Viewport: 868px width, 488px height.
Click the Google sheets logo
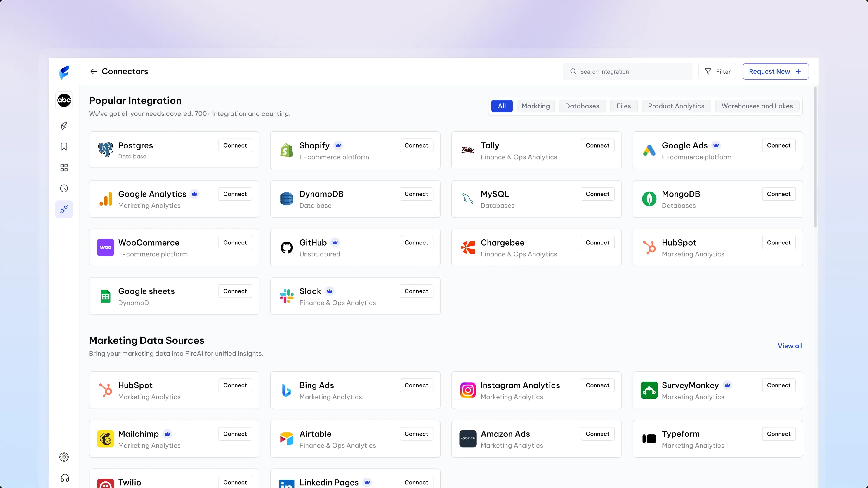pyautogui.click(x=106, y=296)
